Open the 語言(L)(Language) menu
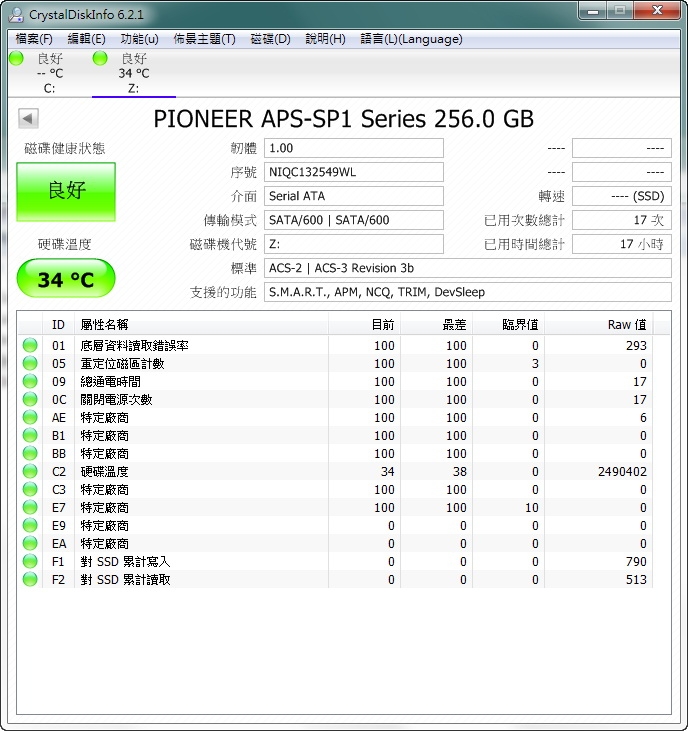Image resolution: width=688 pixels, height=731 pixels. coord(411,39)
